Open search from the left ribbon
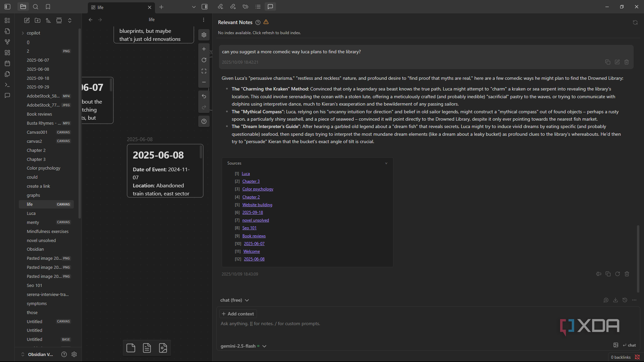This screenshot has width=644, height=362. pyautogui.click(x=36, y=7)
